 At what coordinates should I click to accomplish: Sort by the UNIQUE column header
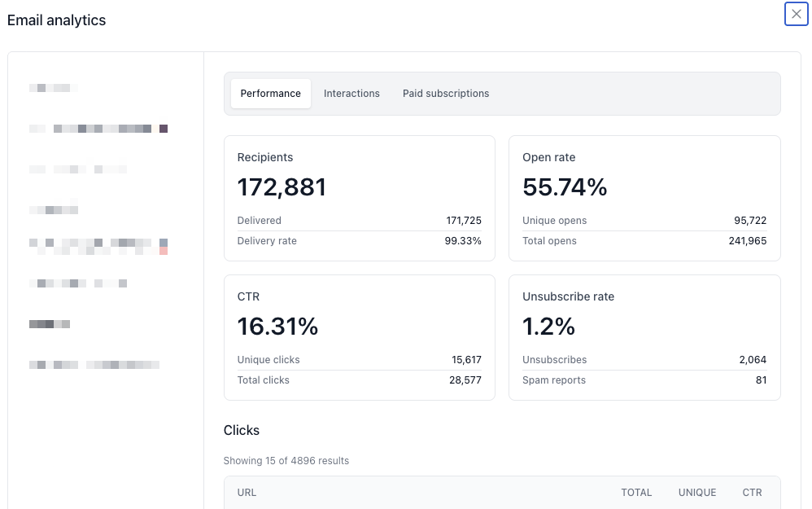697,493
